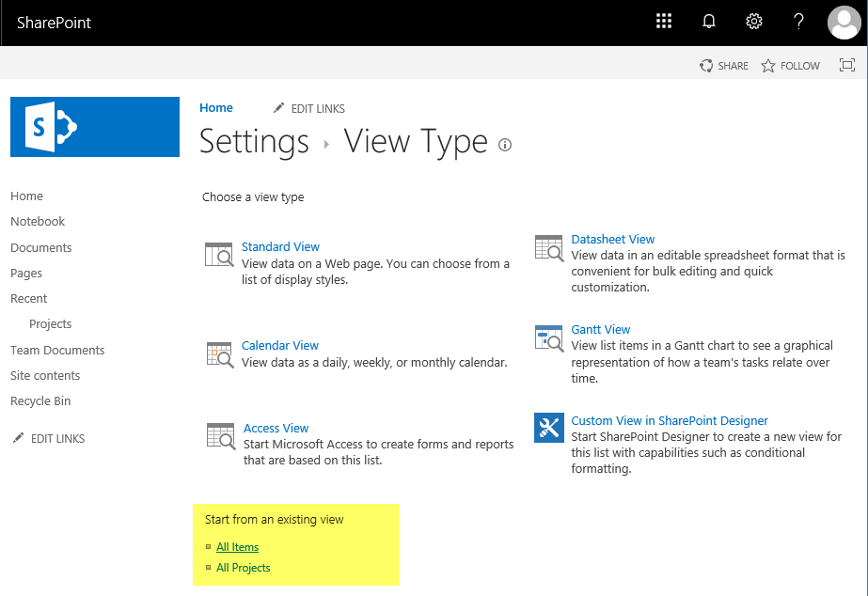This screenshot has height=596, width=868.
Task: Click the SharePoint site logo
Action: [95, 127]
